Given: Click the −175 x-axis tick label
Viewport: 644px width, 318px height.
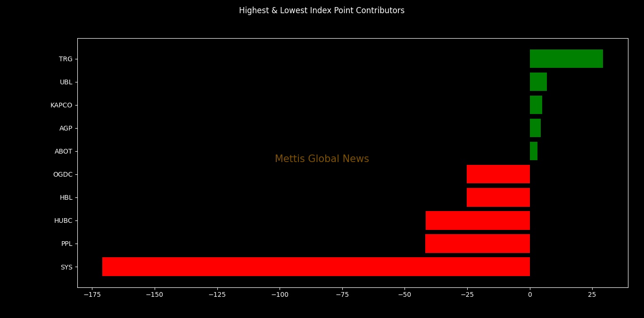Looking at the screenshot, I should (x=92, y=295).
